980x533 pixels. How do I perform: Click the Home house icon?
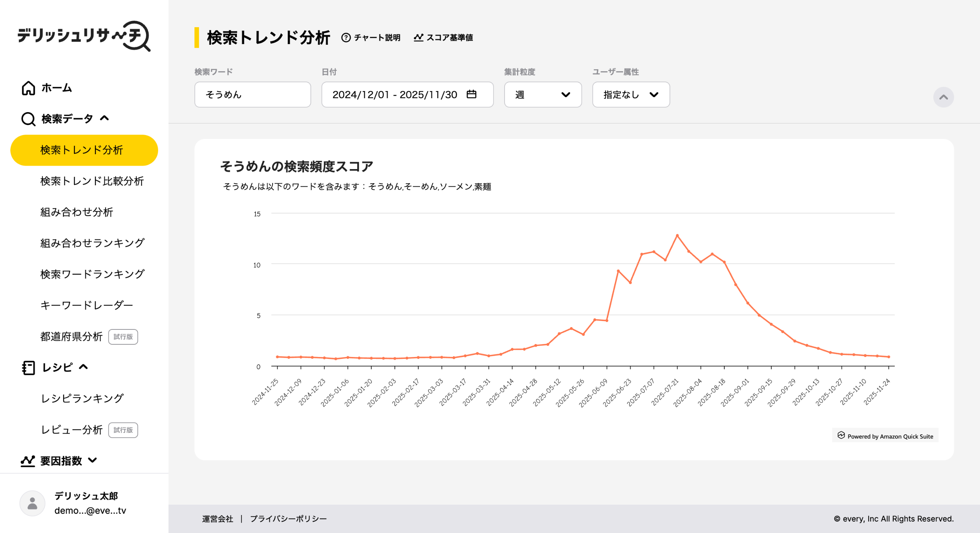pos(28,88)
